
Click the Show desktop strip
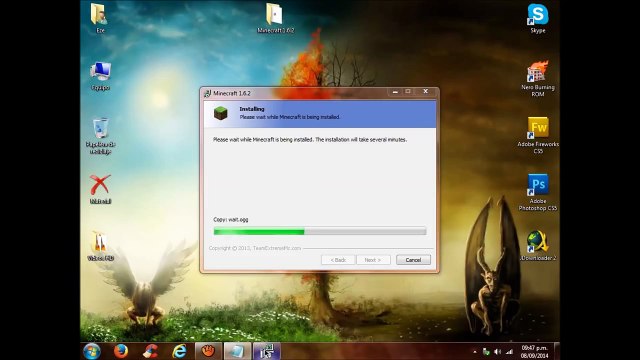point(557,351)
